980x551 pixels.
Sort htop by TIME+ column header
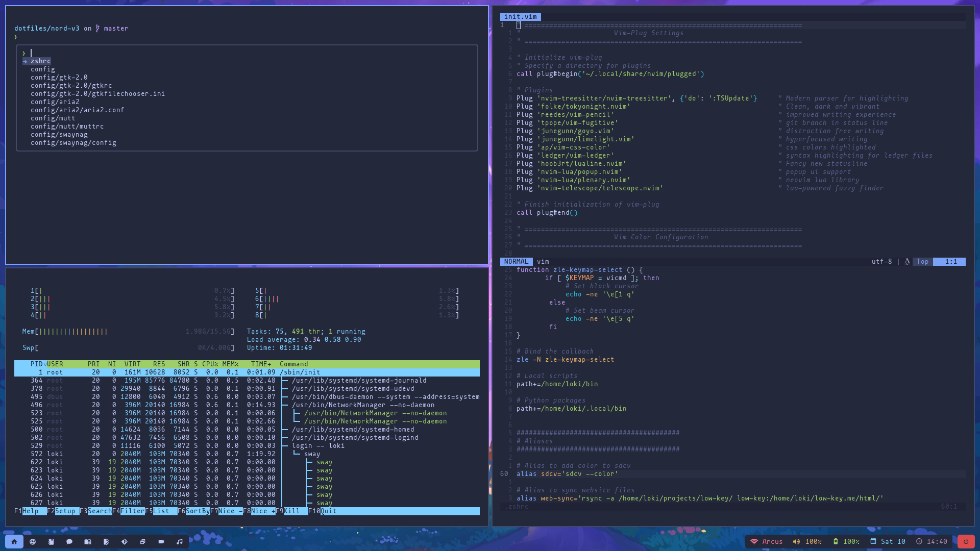pos(261,364)
